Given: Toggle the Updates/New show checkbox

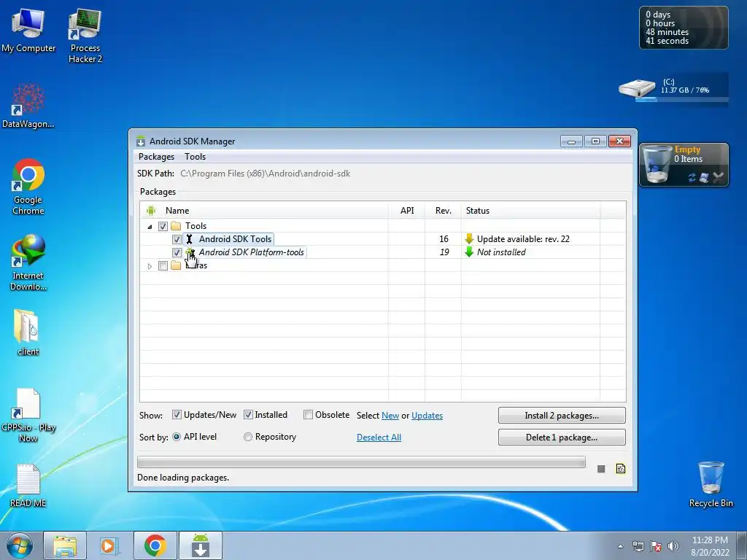Looking at the screenshot, I should point(177,415).
